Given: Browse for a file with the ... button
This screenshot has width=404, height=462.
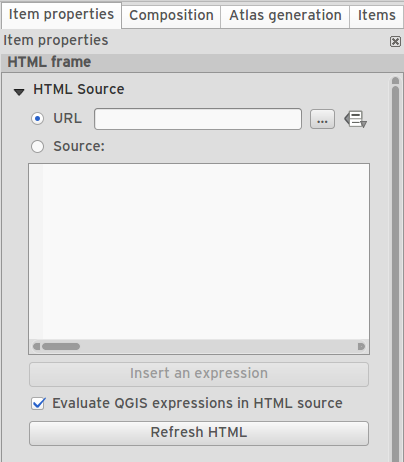Looking at the screenshot, I should click(x=322, y=119).
